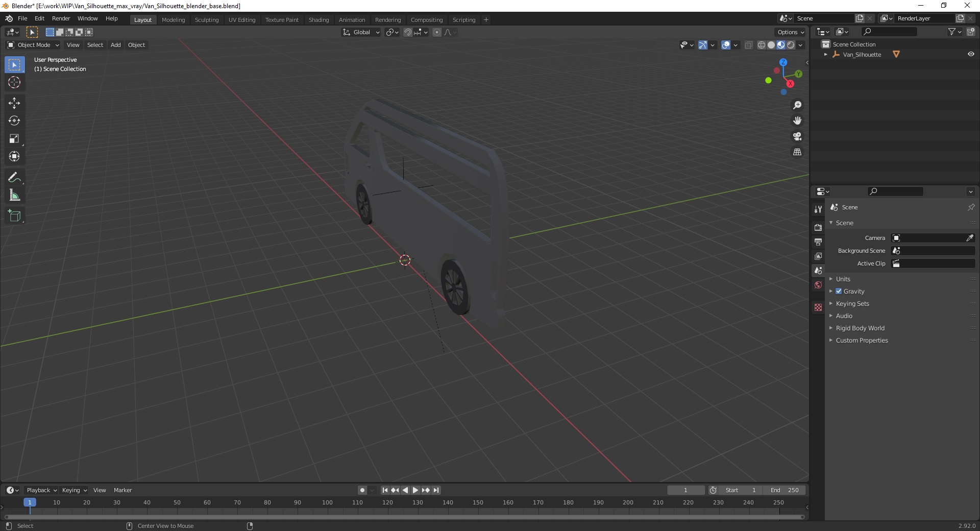Open the Global orientation dropdown

click(x=361, y=32)
